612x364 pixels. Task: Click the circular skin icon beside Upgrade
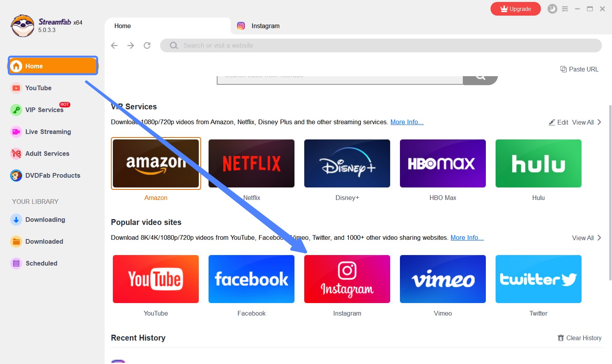tap(552, 9)
